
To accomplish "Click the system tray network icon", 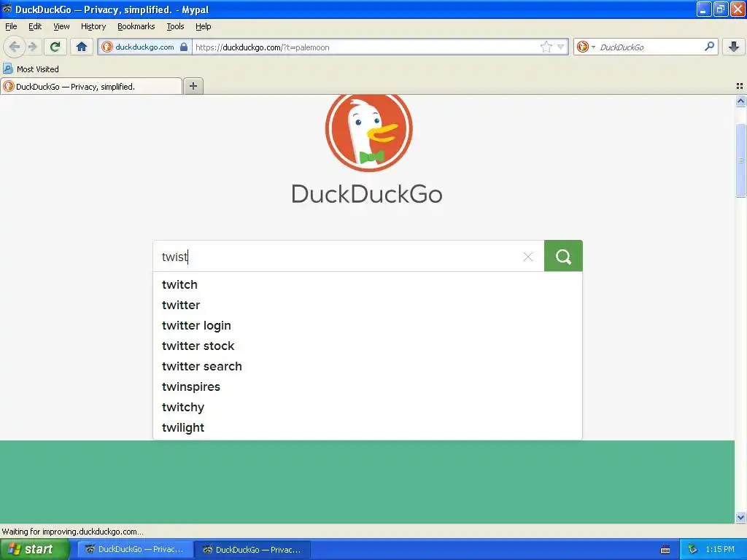I will pyautogui.click(x=692, y=549).
